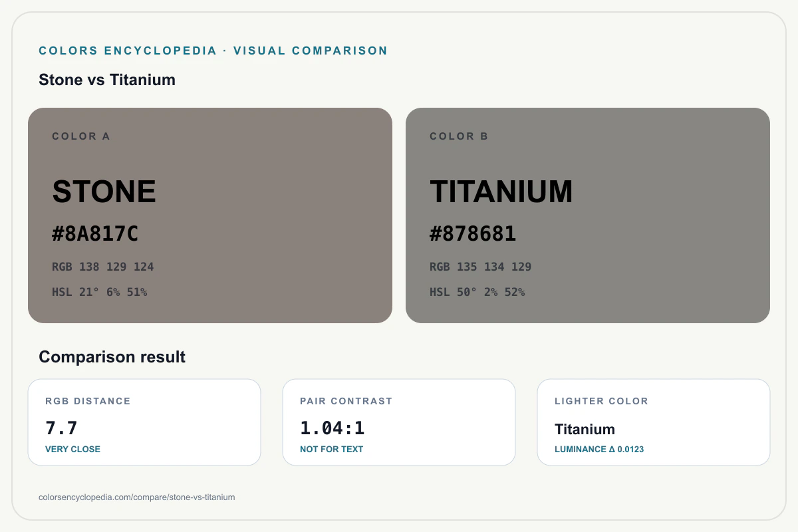The image size is (798, 532).
Task: Click the NOT FOR TEXT label
Action: 332,449
